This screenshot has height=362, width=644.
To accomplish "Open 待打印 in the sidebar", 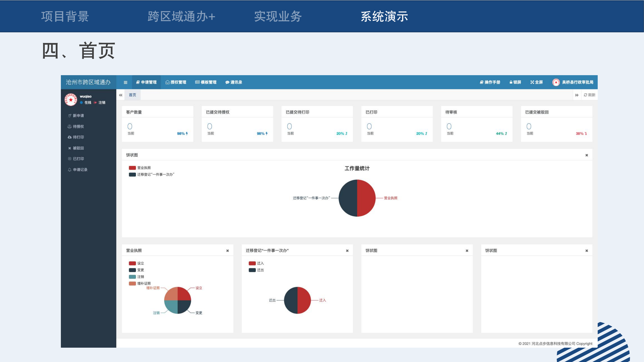I will [x=78, y=137].
